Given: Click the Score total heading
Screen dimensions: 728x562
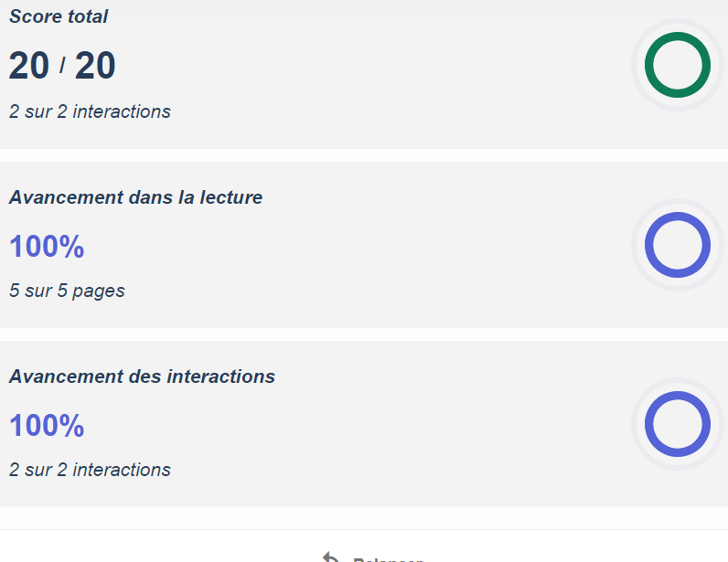Looking at the screenshot, I should (59, 16).
